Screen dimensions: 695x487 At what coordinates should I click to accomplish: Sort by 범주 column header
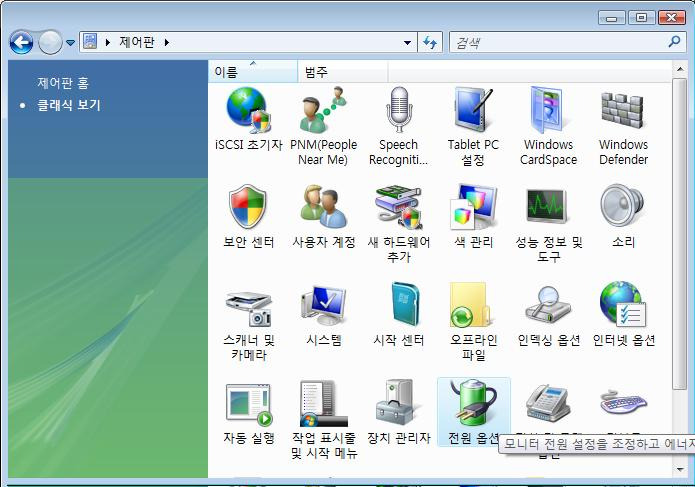(x=343, y=72)
